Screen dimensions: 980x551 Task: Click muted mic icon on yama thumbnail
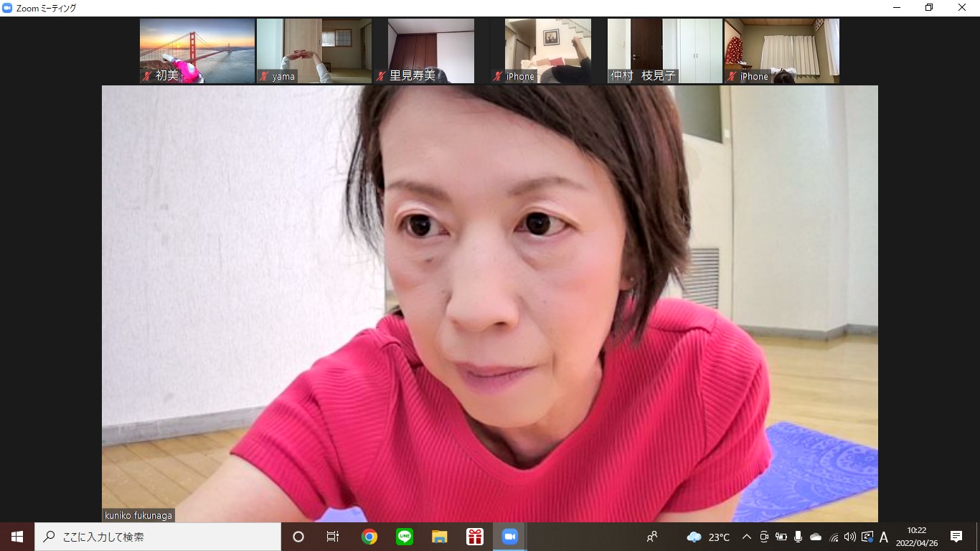264,76
